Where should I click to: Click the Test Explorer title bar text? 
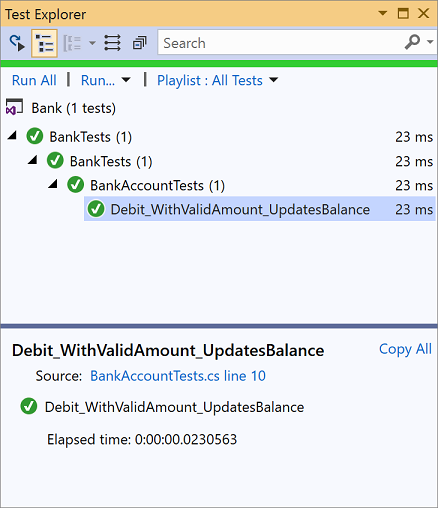click(x=46, y=14)
